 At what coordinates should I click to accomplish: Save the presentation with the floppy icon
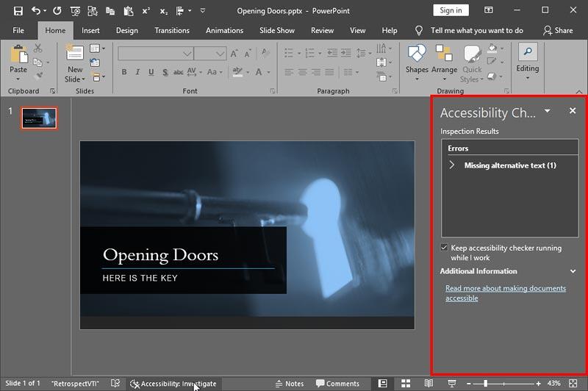click(x=18, y=11)
